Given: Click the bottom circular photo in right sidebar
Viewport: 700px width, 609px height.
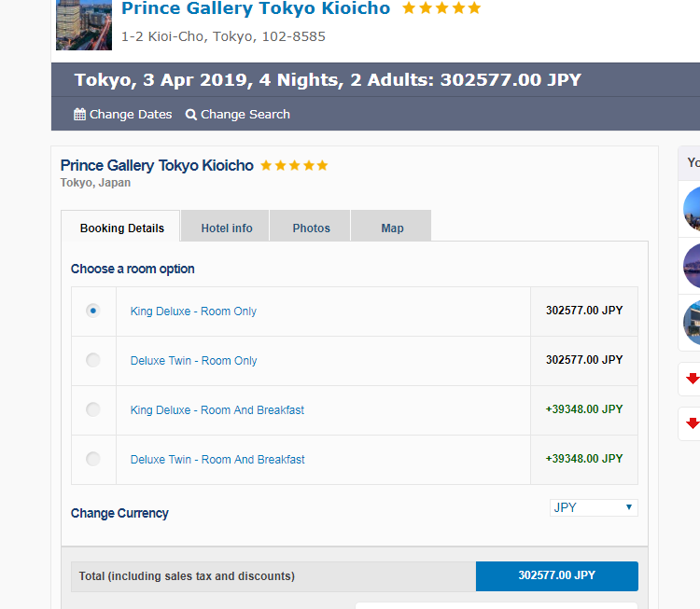Looking at the screenshot, I should 692,323.
